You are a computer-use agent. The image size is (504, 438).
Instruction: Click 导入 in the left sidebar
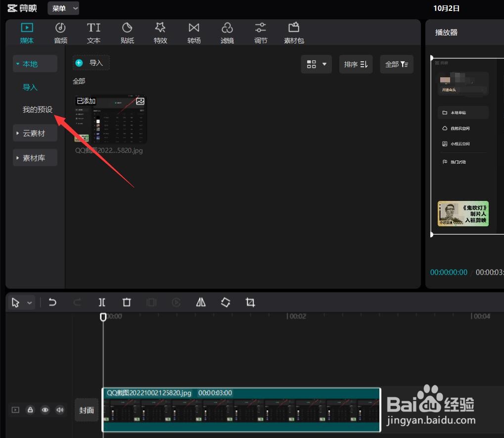30,87
